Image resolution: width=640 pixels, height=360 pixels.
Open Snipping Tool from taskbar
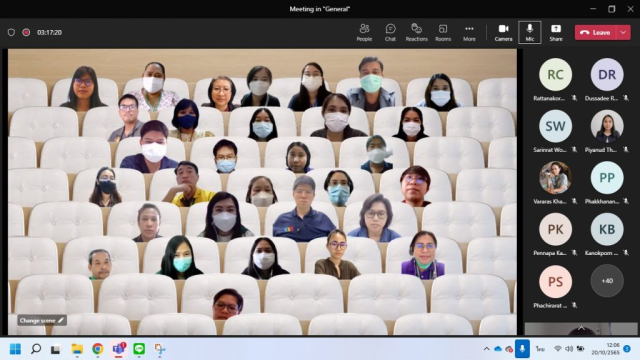(160, 349)
